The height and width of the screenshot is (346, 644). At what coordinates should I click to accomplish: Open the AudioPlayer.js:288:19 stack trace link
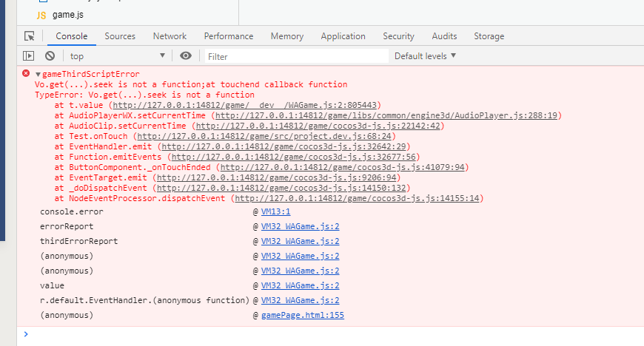(x=386, y=115)
